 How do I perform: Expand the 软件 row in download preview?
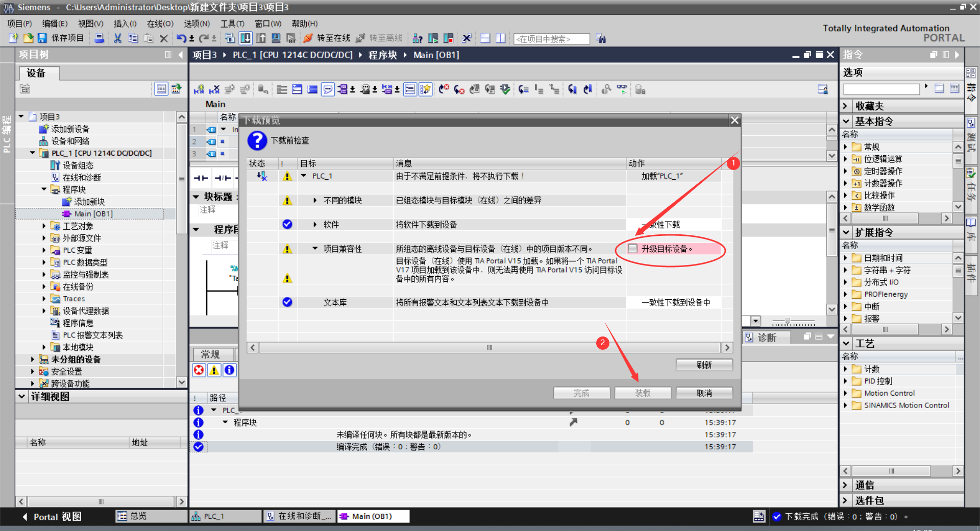(315, 225)
